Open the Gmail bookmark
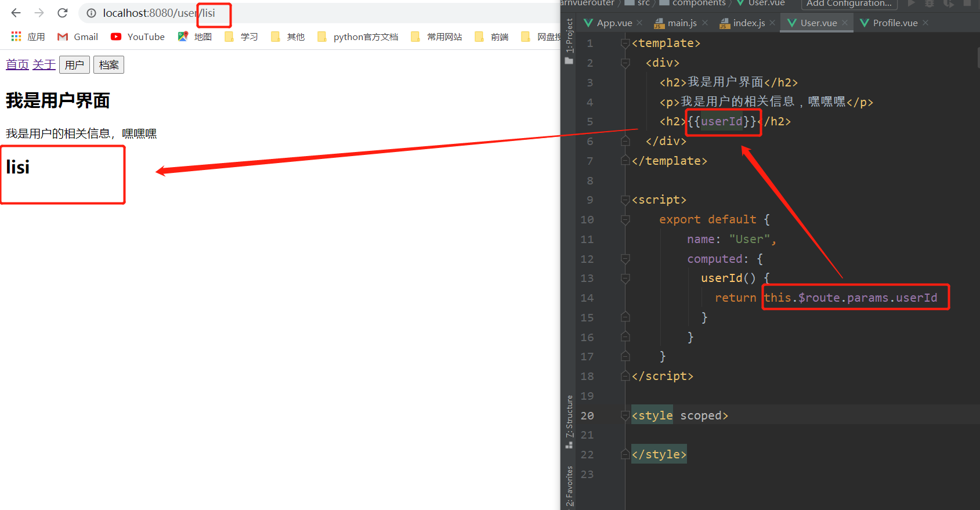Viewport: 980px width, 510px height. (x=78, y=37)
